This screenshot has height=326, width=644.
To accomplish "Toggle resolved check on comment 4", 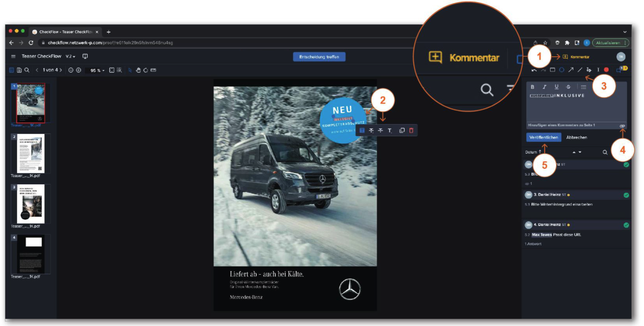I will (626, 225).
